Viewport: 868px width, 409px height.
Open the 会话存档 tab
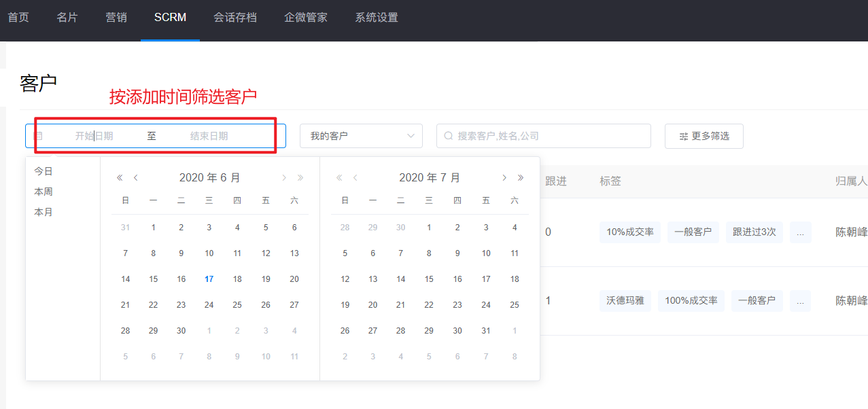tap(235, 18)
